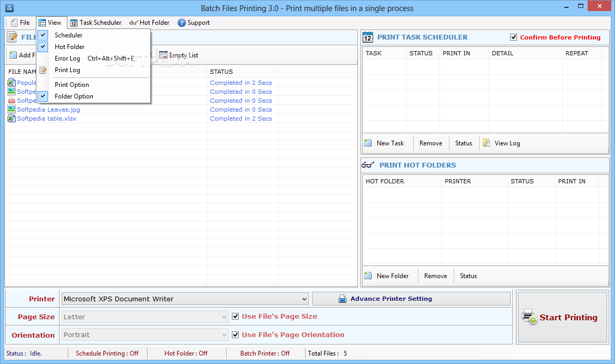
Task: Click the View Log document icon
Action: pos(486,143)
